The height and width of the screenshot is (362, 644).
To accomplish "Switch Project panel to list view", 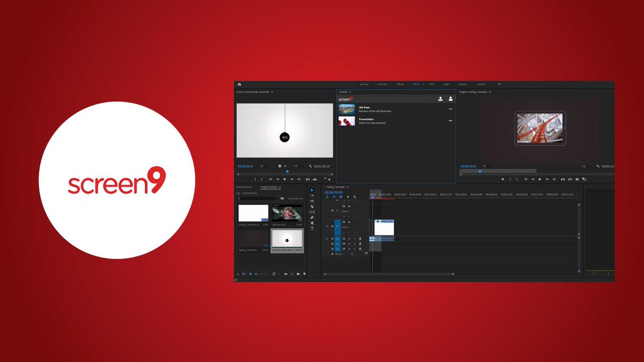I will 244,274.
